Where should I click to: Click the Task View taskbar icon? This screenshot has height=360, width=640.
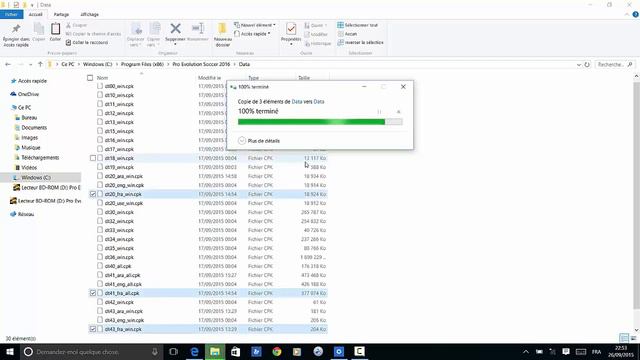click(x=173, y=351)
